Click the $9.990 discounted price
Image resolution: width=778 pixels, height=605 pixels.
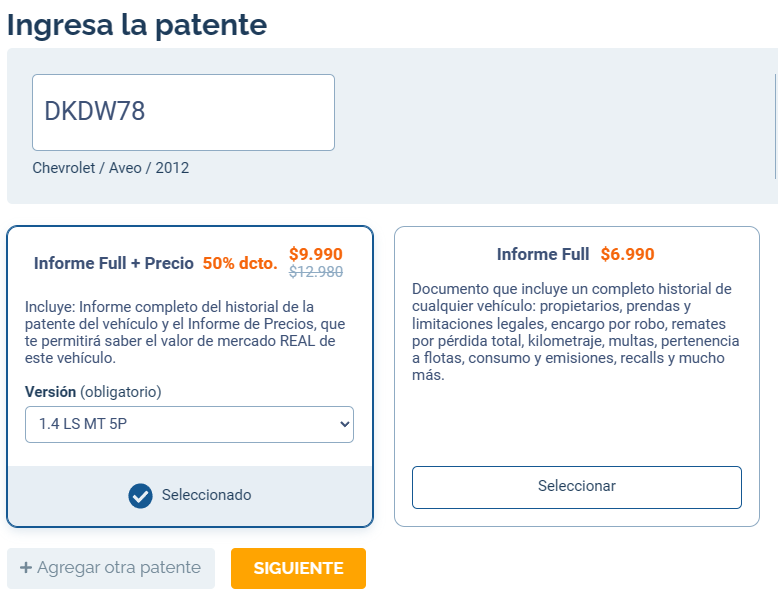tap(316, 254)
